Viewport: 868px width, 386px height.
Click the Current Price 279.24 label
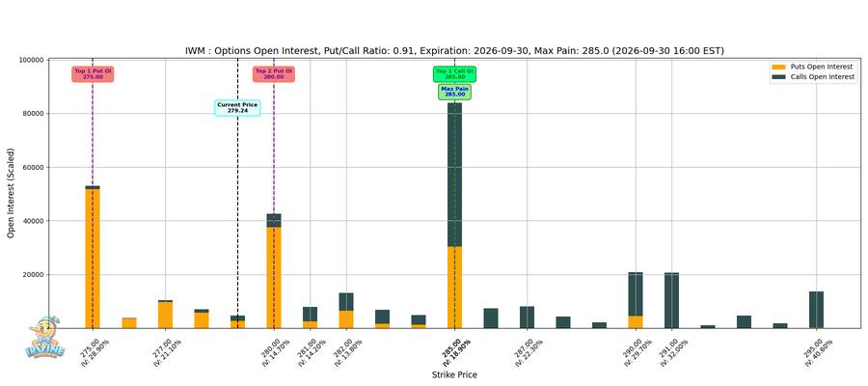pos(237,108)
